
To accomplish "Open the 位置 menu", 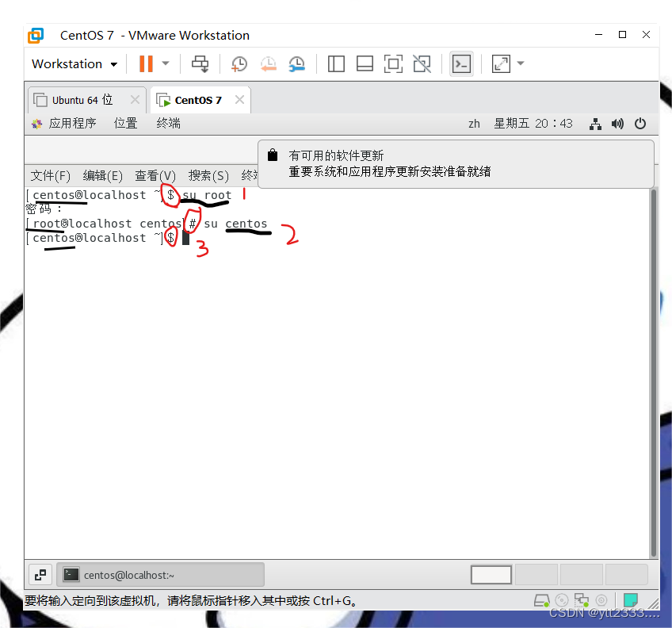I will coord(125,124).
